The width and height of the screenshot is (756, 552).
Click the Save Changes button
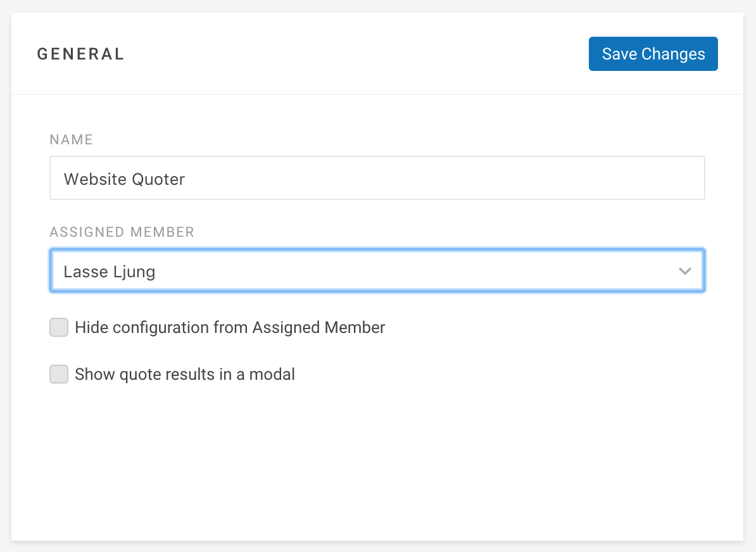(x=653, y=54)
